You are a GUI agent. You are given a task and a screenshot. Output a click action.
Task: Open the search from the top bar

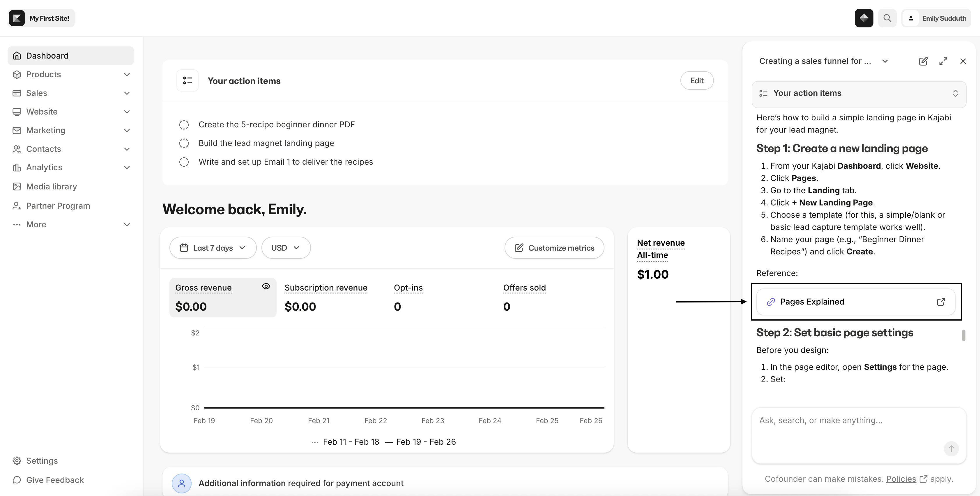click(887, 18)
